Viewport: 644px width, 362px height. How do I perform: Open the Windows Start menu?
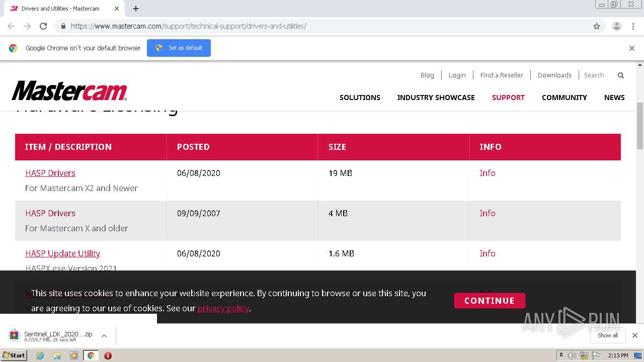pos(14,355)
